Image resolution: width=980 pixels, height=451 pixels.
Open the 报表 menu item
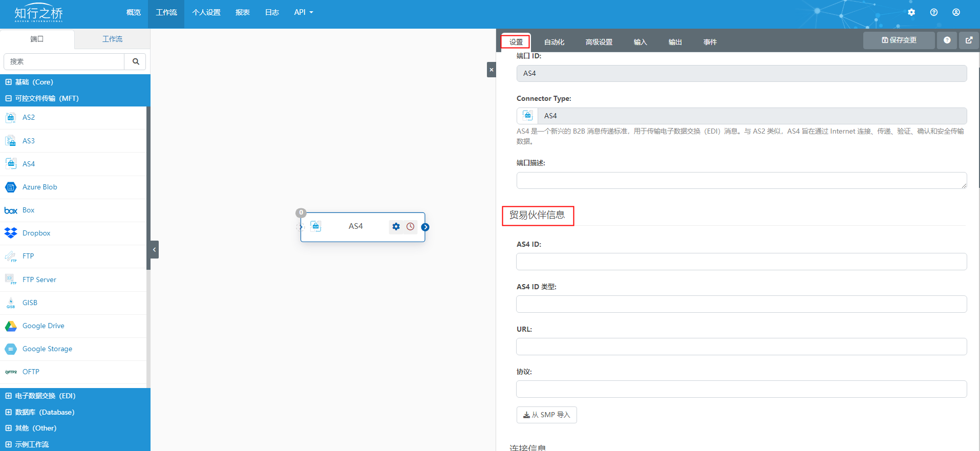pos(243,12)
